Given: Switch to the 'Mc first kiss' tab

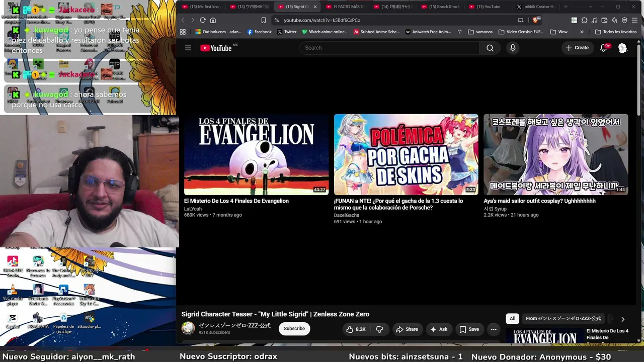Looking at the screenshot, I should tap(201, 7).
